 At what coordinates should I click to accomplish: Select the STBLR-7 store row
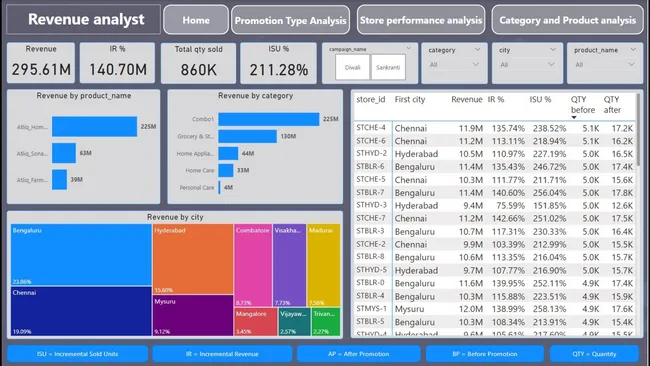pos(495,193)
